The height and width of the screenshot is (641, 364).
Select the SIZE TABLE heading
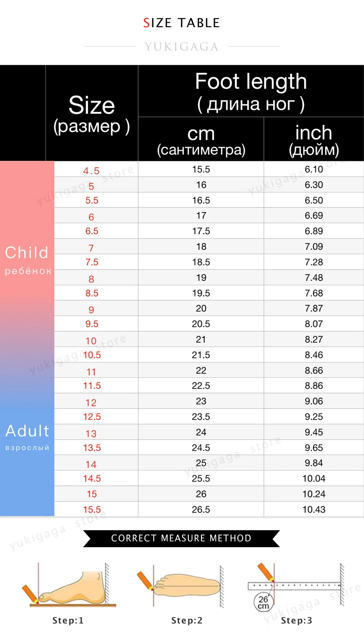(x=182, y=23)
